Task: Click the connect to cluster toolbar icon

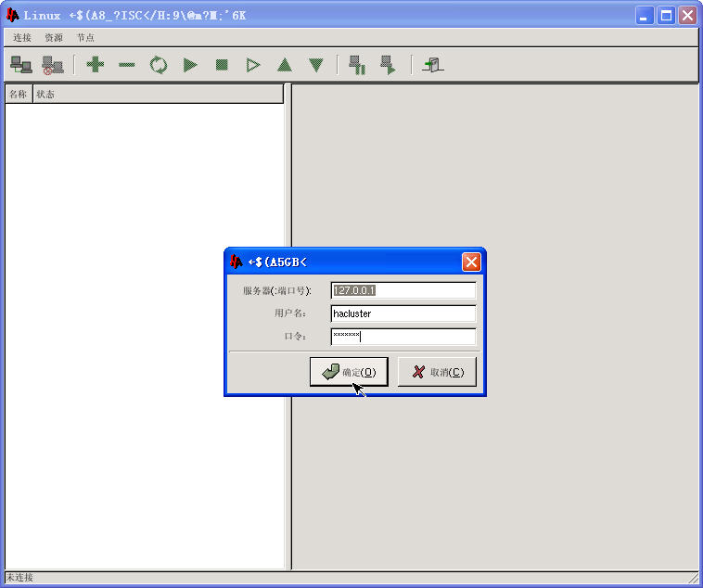Action: (20, 65)
